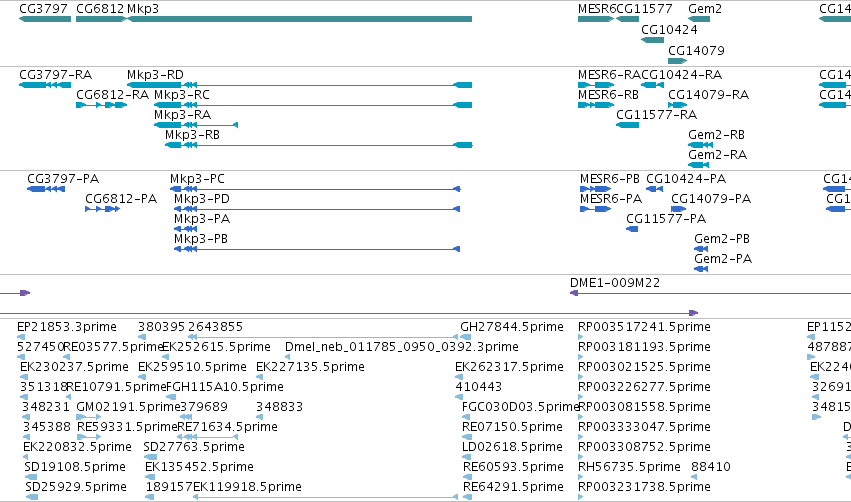Click EST GM02191.5prime
851x502 pixels.
(128, 407)
